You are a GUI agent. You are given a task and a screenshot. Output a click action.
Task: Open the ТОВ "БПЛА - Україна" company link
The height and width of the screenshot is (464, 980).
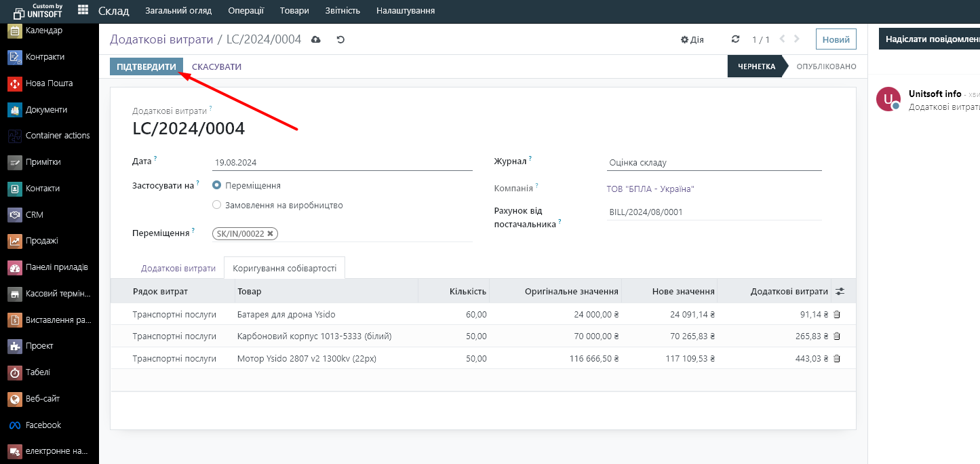(x=650, y=189)
